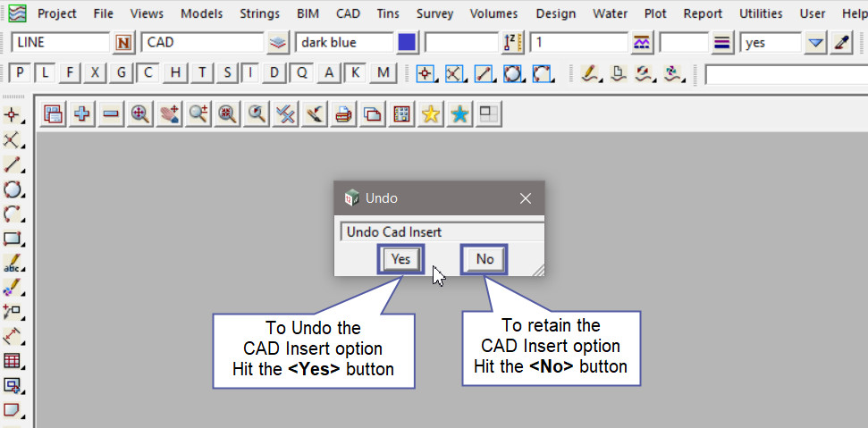This screenshot has width=868, height=428.
Task: Open the line style chooser icon
Action: point(641,43)
